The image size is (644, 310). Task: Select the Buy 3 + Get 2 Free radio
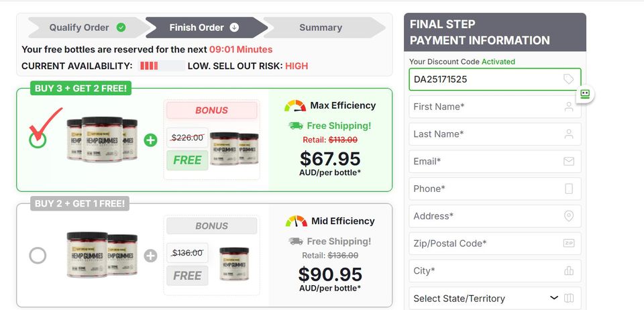click(38, 140)
